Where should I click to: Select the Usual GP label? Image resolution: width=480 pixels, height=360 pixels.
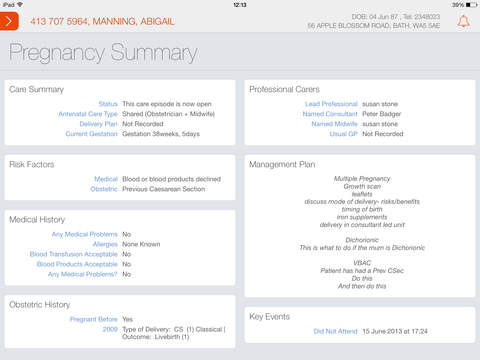tap(343, 134)
